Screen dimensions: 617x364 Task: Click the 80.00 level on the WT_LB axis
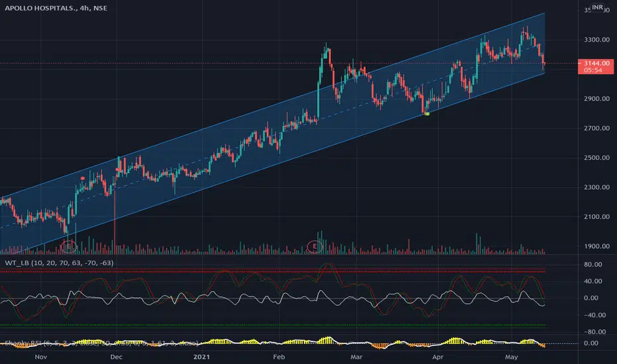click(x=593, y=265)
